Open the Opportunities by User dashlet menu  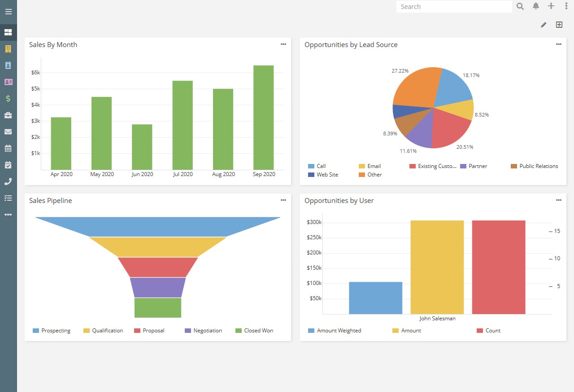558,200
